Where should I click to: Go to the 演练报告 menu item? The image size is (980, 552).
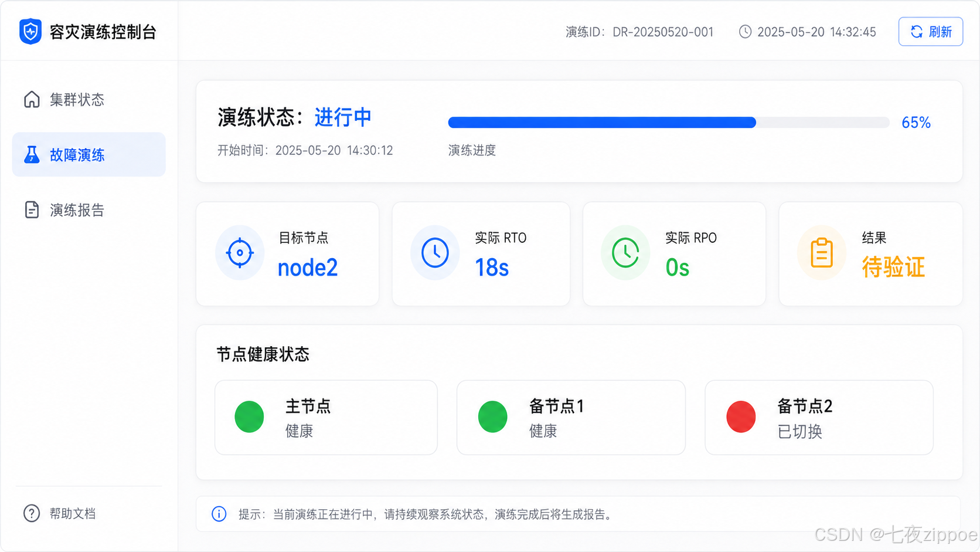tap(89, 209)
